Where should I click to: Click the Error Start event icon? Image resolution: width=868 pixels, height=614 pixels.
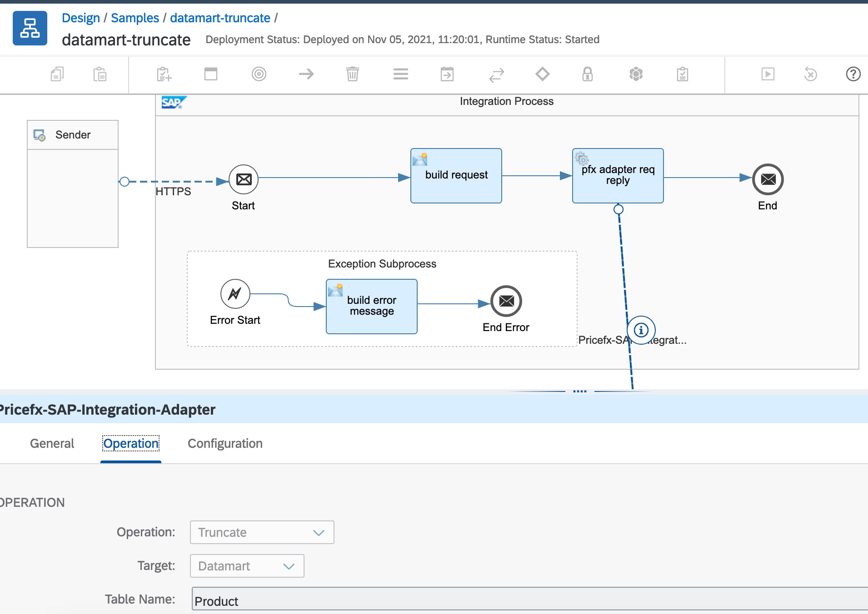pyautogui.click(x=235, y=294)
